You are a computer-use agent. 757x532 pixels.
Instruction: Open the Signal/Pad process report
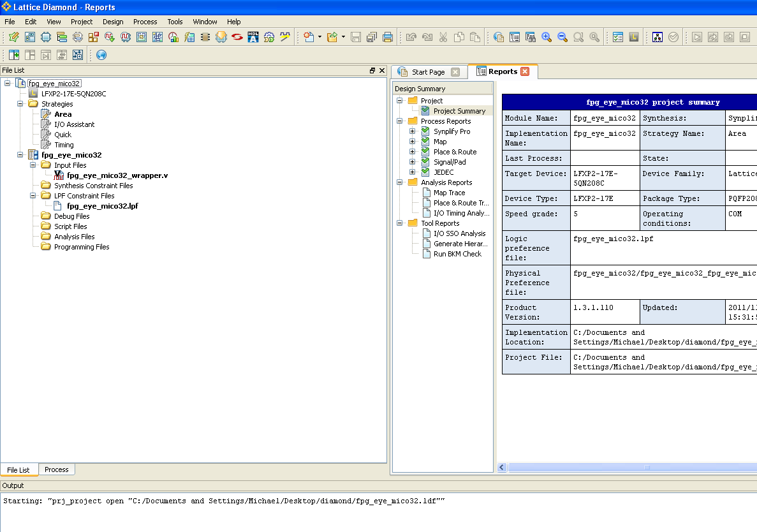point(450,162)
